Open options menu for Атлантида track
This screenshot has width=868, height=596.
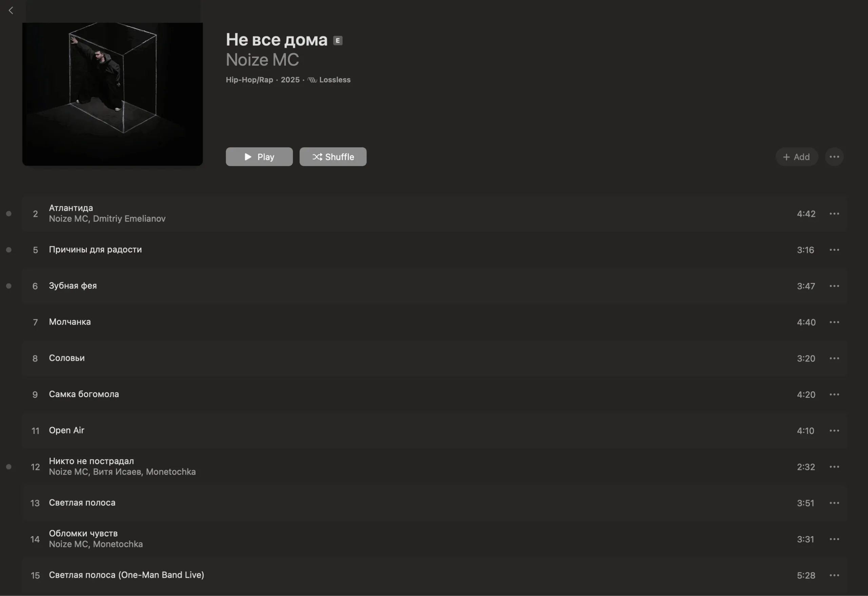click(x=834, y=213)
